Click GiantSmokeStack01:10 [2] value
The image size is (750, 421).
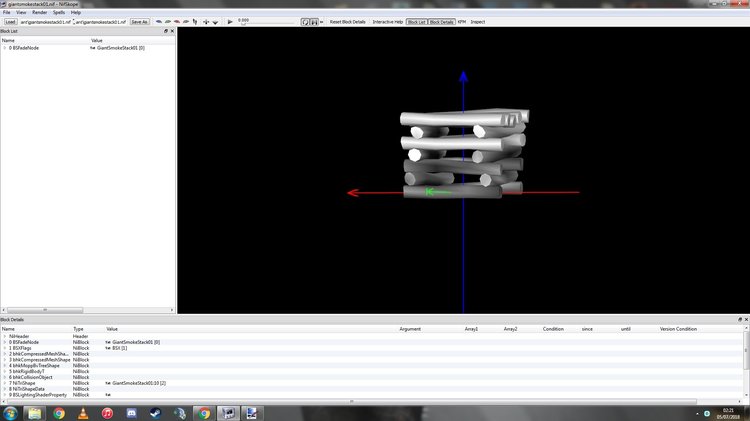138,383
